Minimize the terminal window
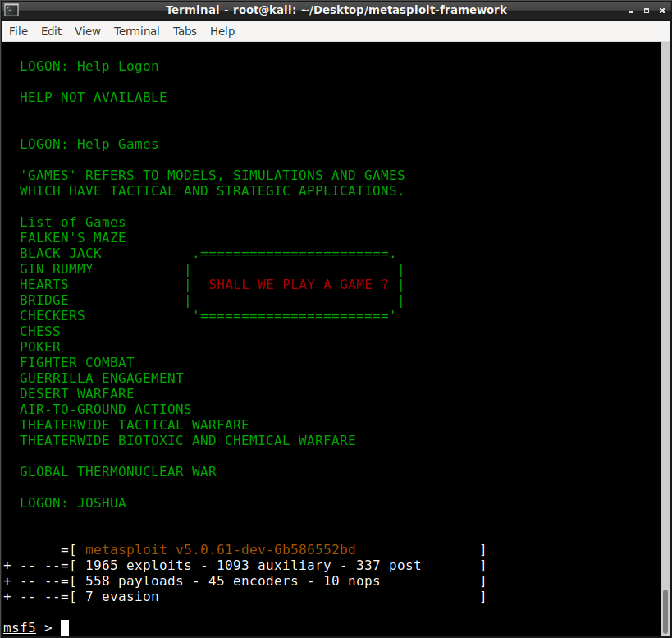The image size is (672, 638). point(630,11)
